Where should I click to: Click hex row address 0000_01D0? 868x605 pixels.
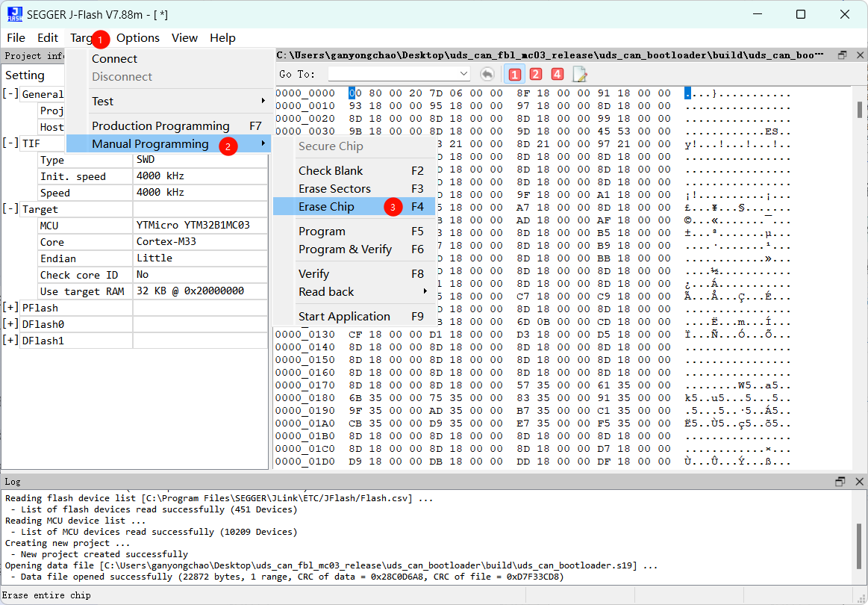coord(305,462)
